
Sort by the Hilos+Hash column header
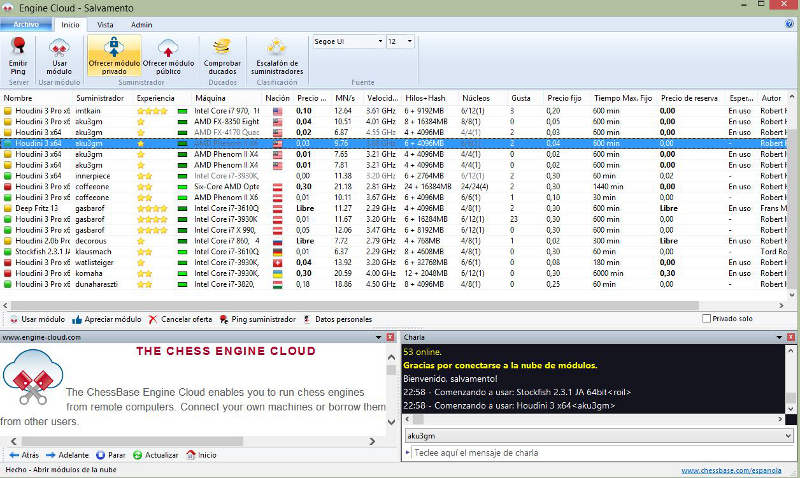tap(430, 98)
